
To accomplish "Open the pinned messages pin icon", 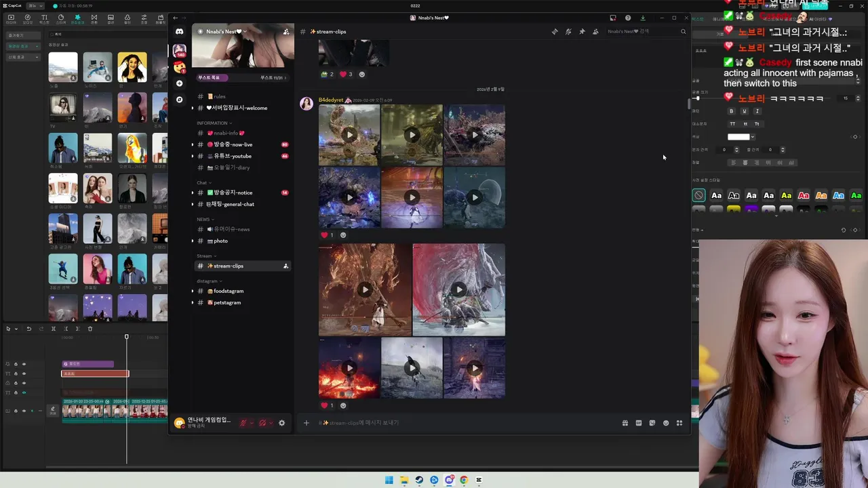I will 582,32.
